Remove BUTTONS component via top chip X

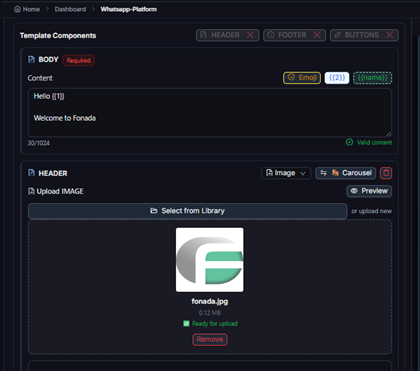[389, 35]
